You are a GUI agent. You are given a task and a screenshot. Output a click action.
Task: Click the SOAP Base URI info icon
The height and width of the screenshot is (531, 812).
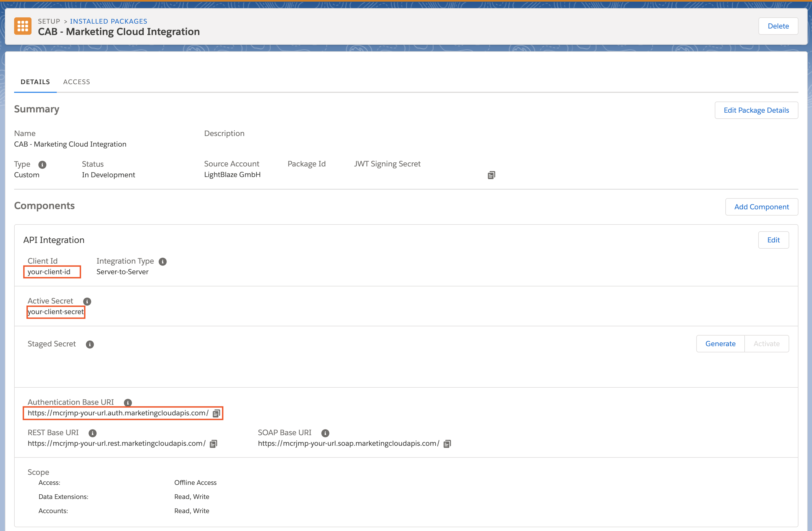325,433
